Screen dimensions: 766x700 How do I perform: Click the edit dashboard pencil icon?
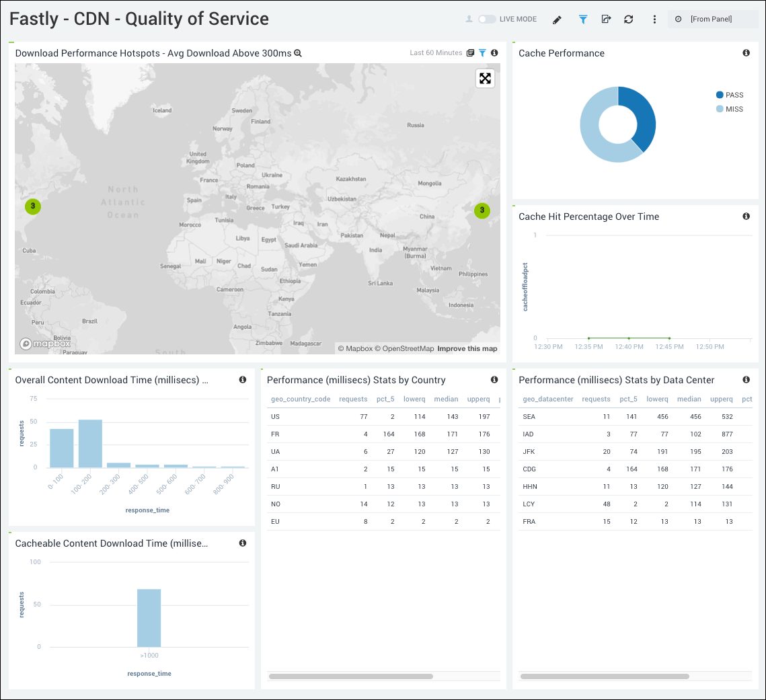click(x=557, y=19)
